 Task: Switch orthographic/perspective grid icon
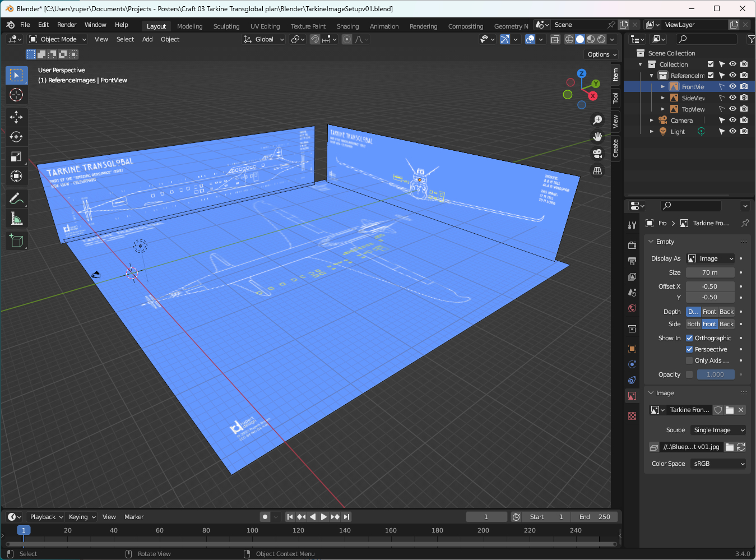coord(597,170)
